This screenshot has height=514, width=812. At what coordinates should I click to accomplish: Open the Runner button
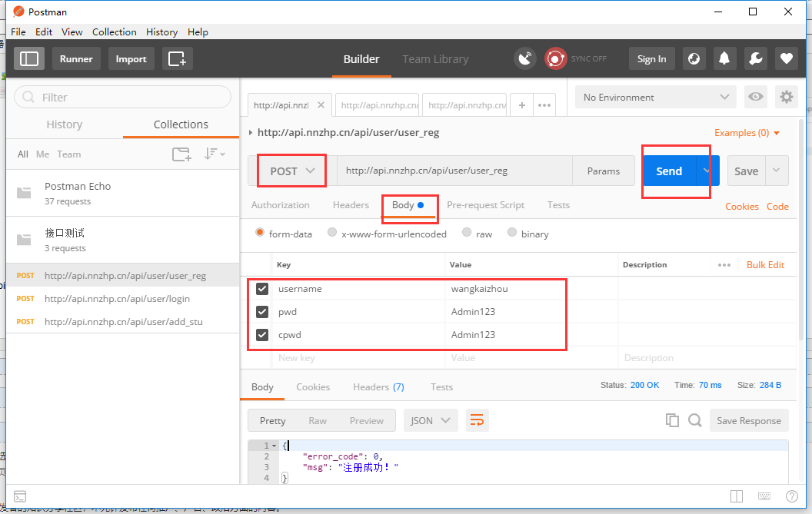76,58
